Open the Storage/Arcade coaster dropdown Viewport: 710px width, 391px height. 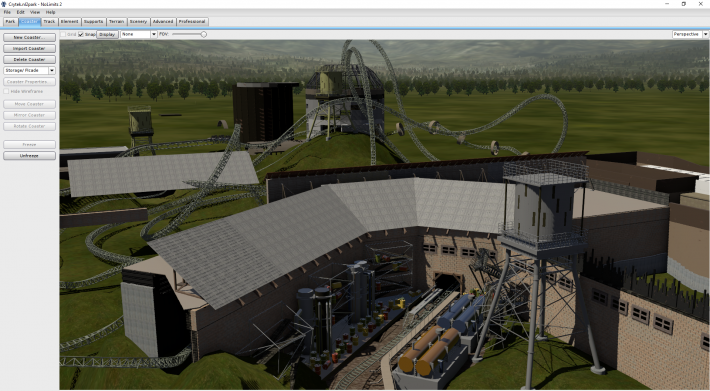[29, 71]
